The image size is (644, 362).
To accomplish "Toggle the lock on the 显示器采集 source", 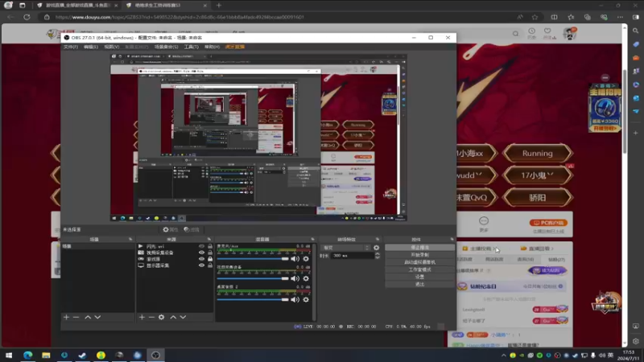I will [210, 265].
